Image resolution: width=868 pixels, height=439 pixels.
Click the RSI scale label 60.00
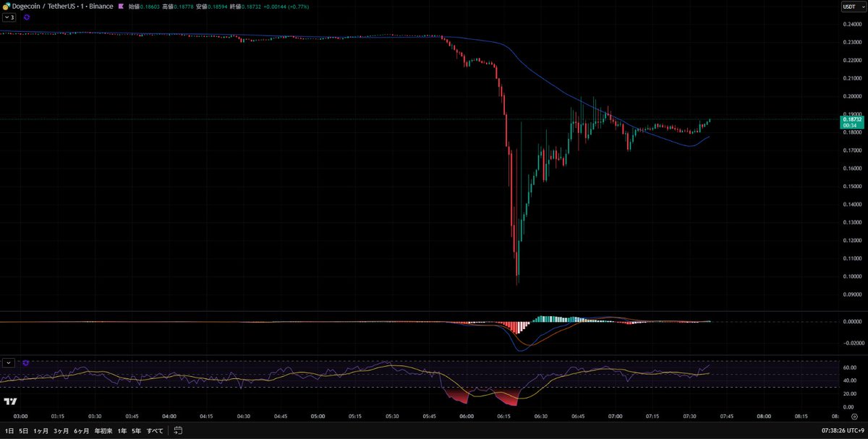[x=849, y=367]
